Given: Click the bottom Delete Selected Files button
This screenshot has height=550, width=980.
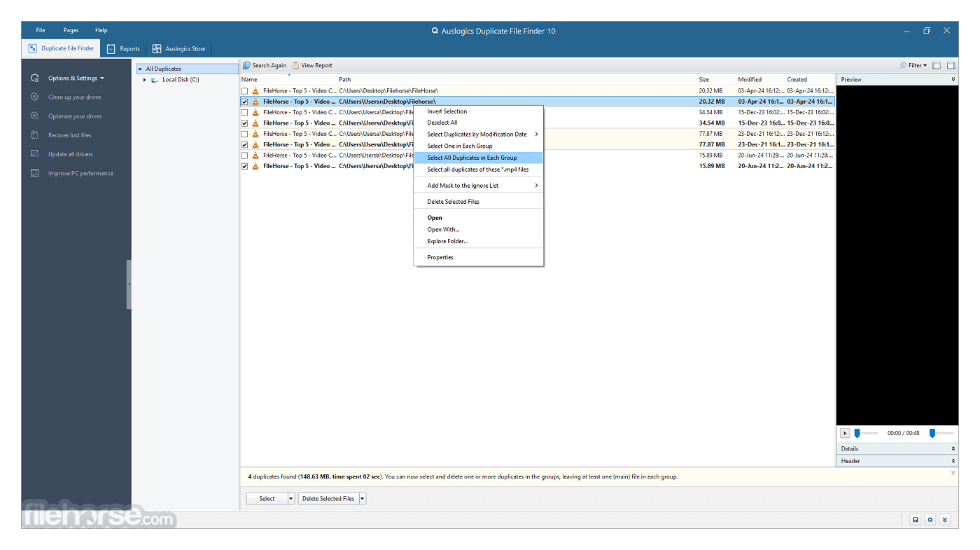Looking at the screenshot, I should coord(328,499).
